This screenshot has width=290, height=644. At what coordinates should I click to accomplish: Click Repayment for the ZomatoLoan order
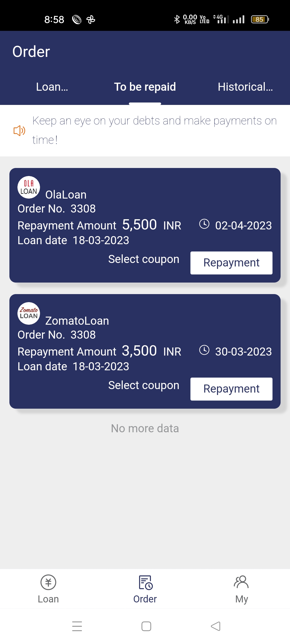(231, 389)
